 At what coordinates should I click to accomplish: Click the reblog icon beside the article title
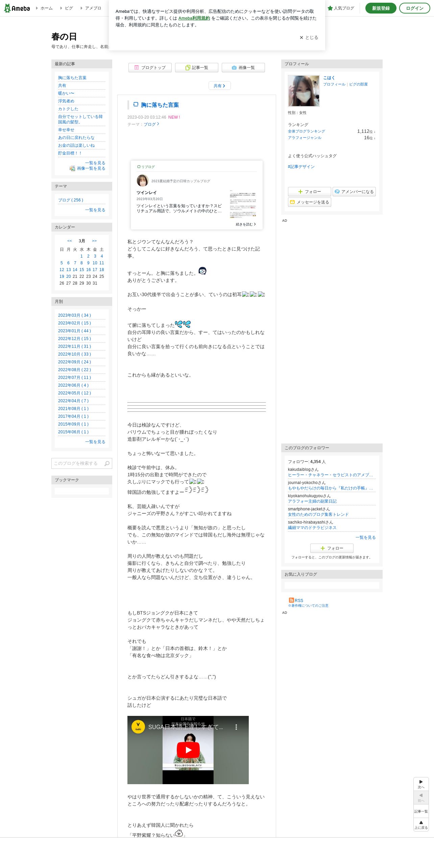pyautogui.click(x=136, y=104)
